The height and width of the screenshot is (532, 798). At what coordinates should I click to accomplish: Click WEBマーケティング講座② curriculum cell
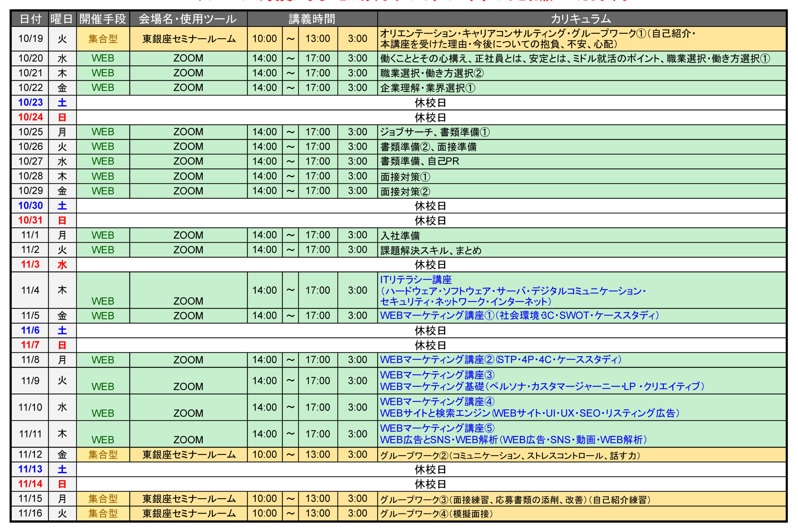coord(582,360)
